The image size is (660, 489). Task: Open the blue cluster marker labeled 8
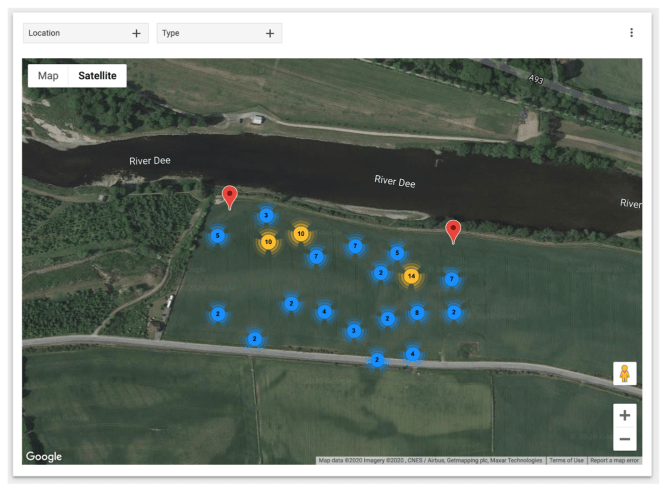(x=417, y=313)
